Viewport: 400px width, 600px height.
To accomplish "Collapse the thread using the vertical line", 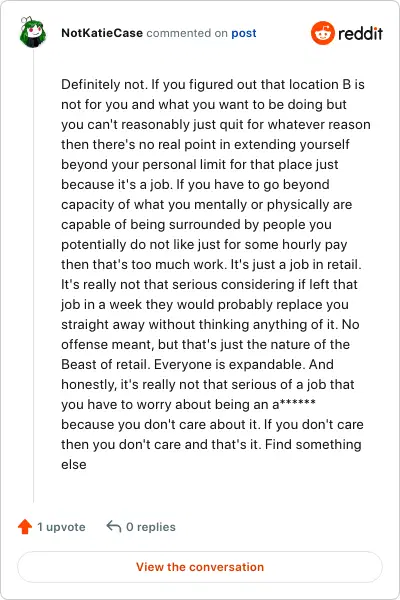I will [33, 276].
